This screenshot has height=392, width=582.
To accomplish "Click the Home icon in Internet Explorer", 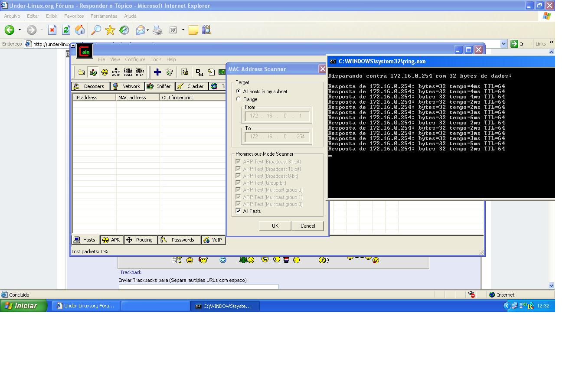I will pyautogui.click(x=80, y=30).
